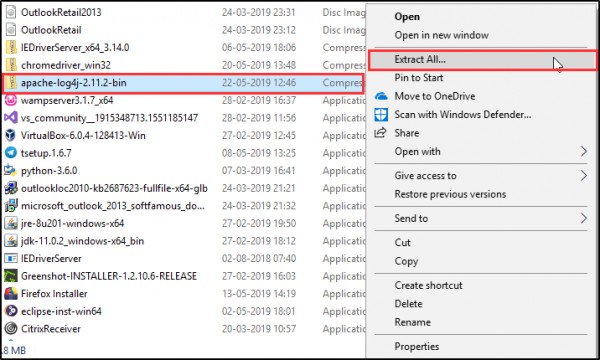Click the Visual Studio vs_community icon
This screenshot has height=360, width=600.
pos(11,118)
